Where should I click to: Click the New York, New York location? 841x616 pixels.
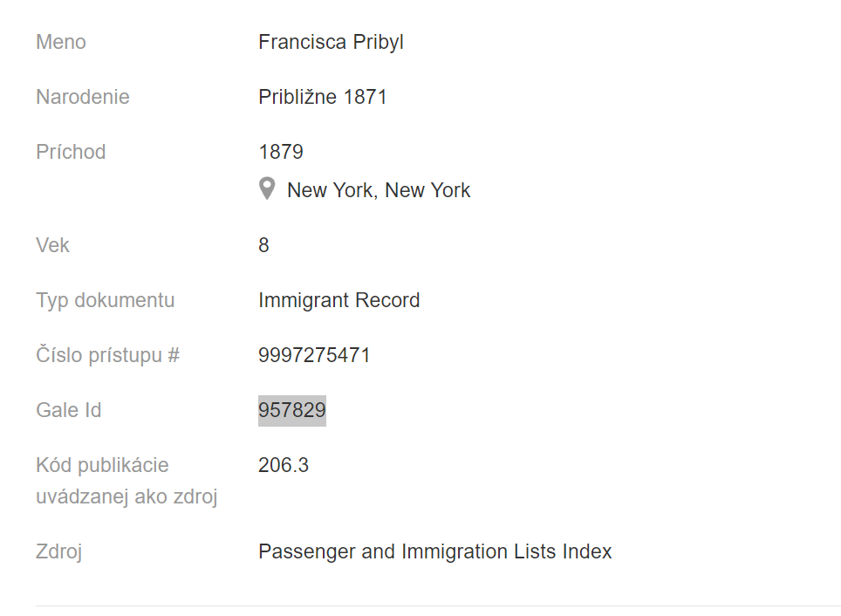(x=379, y=190)
